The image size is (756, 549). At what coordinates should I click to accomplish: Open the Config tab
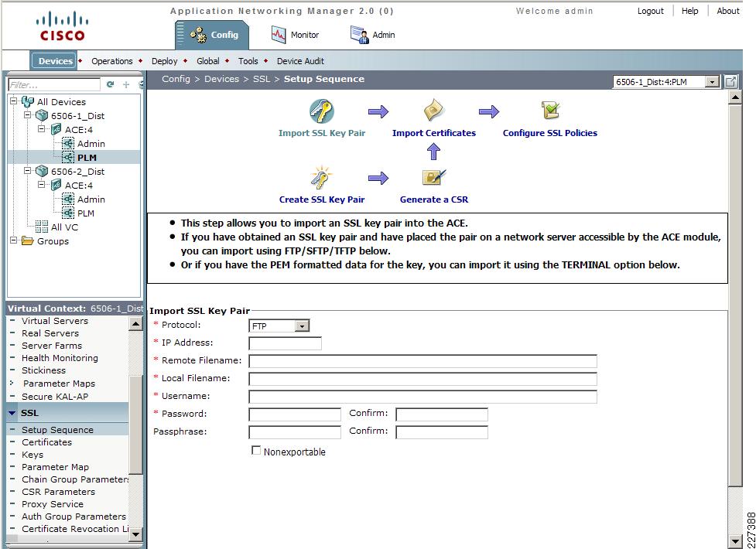[212, 35]
